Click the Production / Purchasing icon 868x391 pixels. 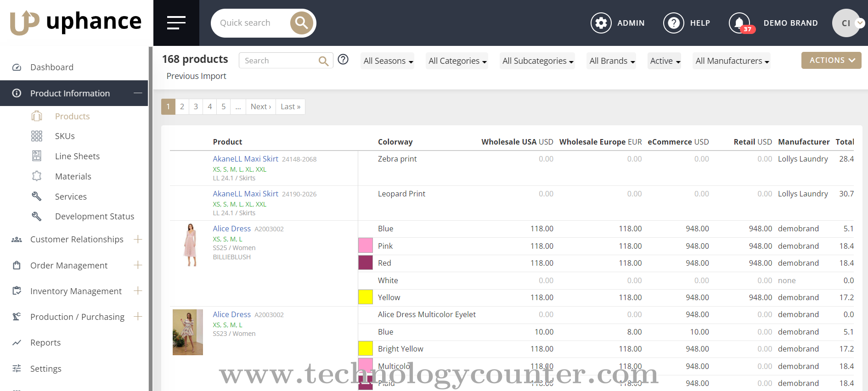point(17,317)
